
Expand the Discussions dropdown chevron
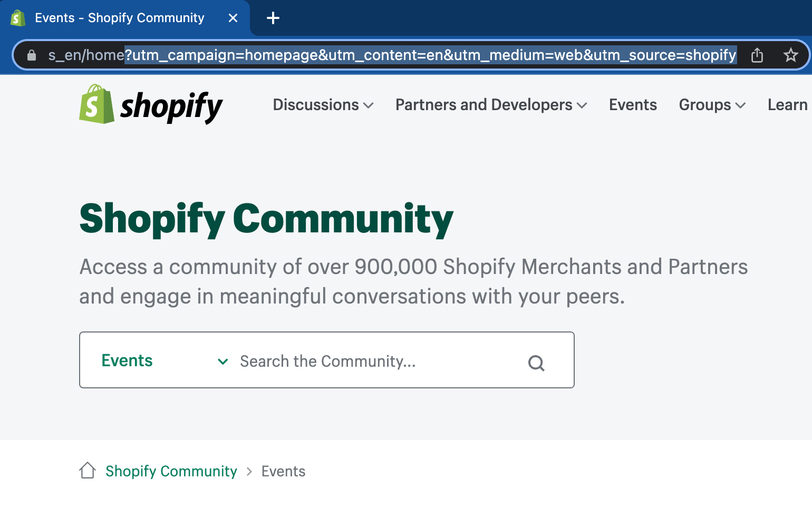pyautogui.click(x=369, y=105)
